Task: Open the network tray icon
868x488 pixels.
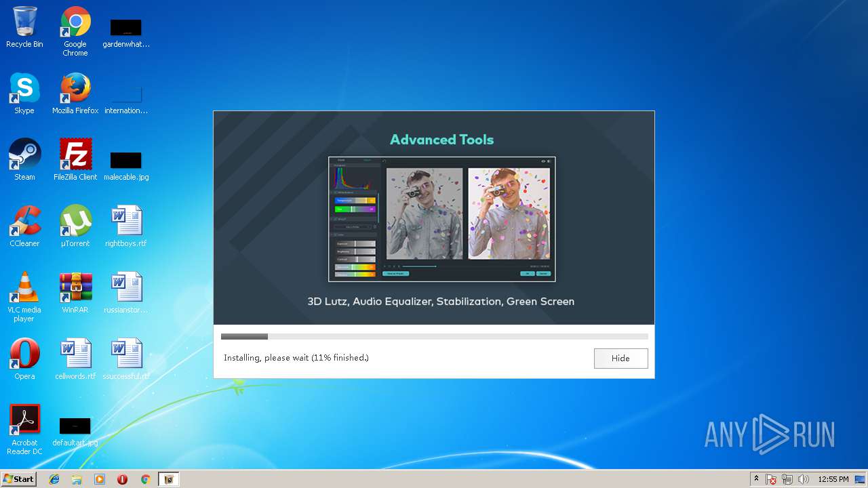Action: [x=787, y=479]
